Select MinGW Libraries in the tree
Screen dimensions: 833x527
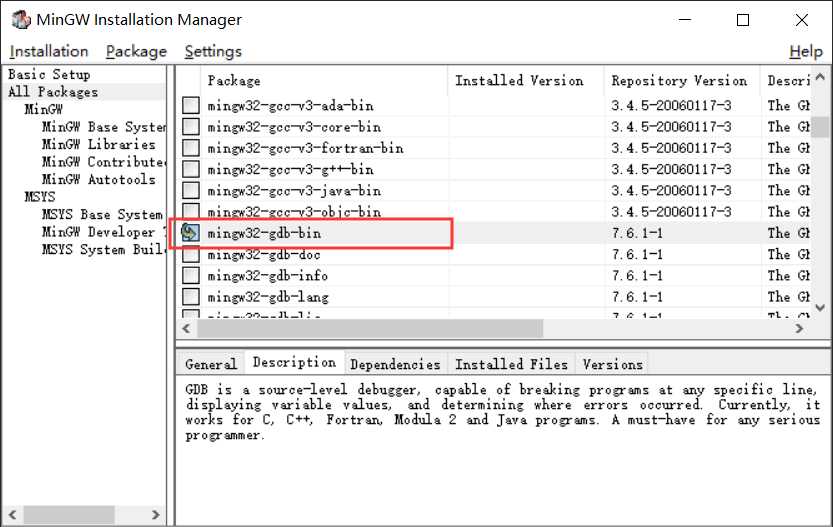98,144
